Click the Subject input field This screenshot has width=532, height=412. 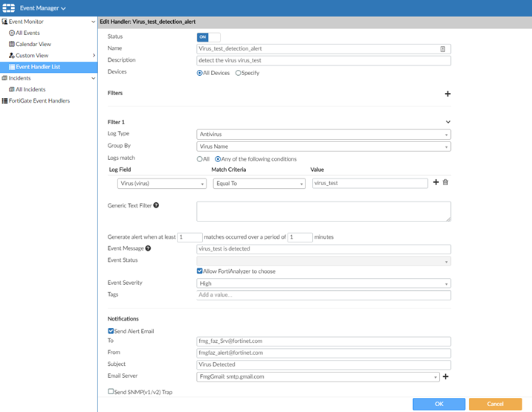coord(323,364)
